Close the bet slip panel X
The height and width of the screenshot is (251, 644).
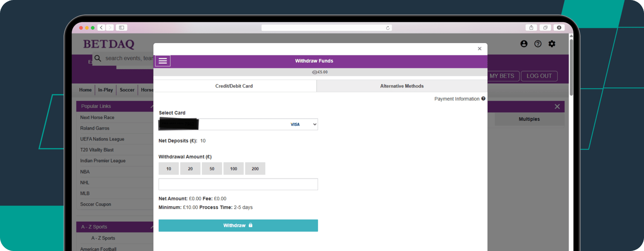tap(557, 107)
